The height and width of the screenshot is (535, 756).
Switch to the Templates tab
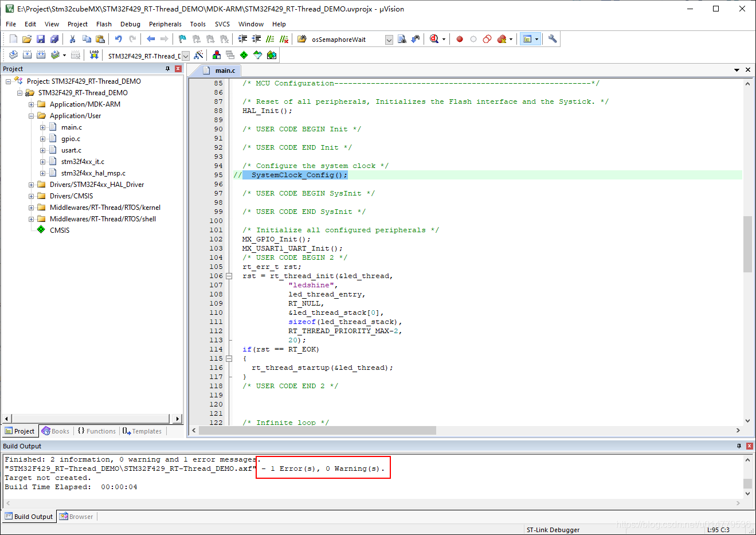pyautogui.click(x=142, y=431)
